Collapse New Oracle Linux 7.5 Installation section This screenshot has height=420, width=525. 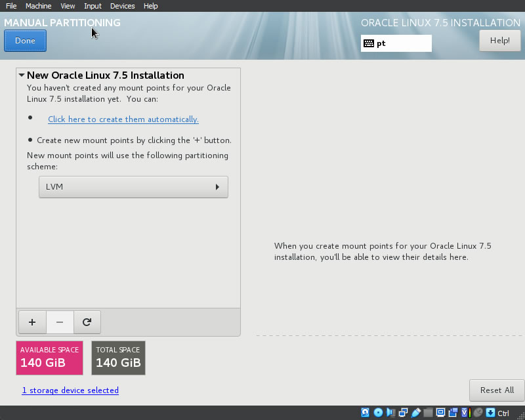(x=22, y=75)
